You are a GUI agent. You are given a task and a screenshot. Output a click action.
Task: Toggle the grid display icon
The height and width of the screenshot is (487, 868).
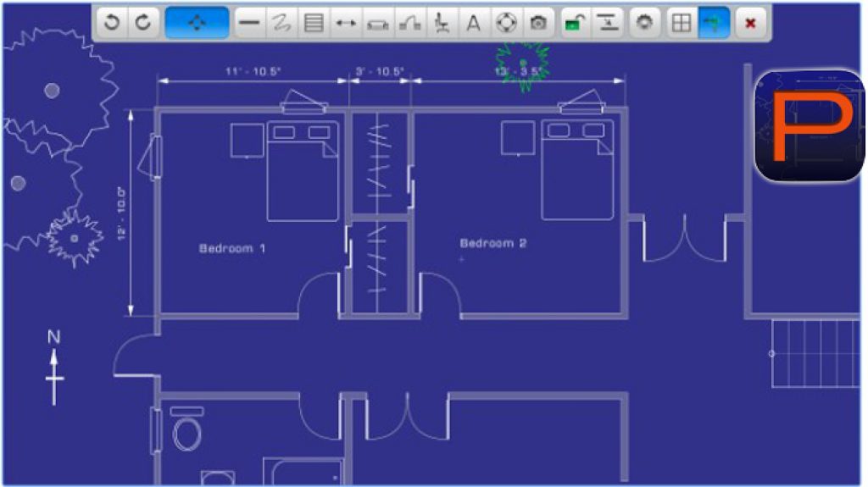[x=681, y=23]
